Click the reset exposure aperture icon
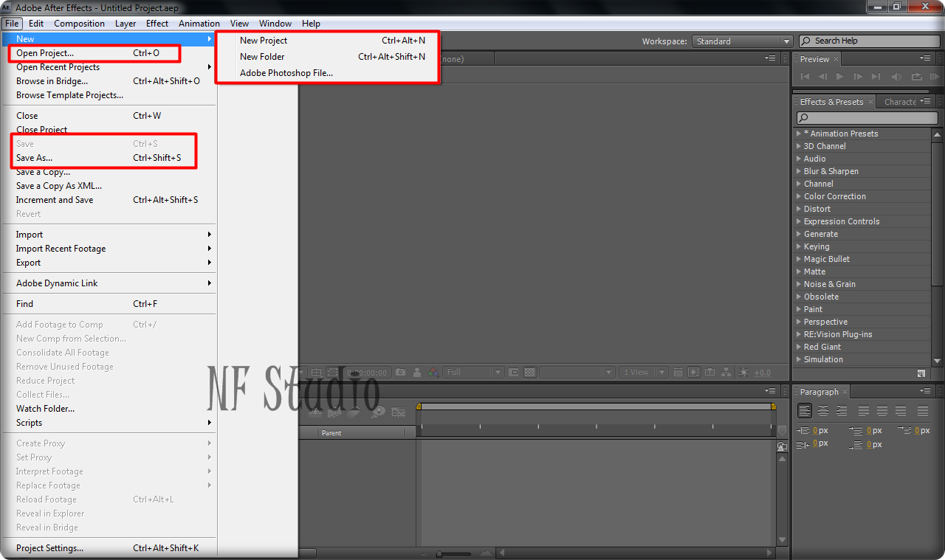This screenshot has height=560, width=945. coord(743,372)
